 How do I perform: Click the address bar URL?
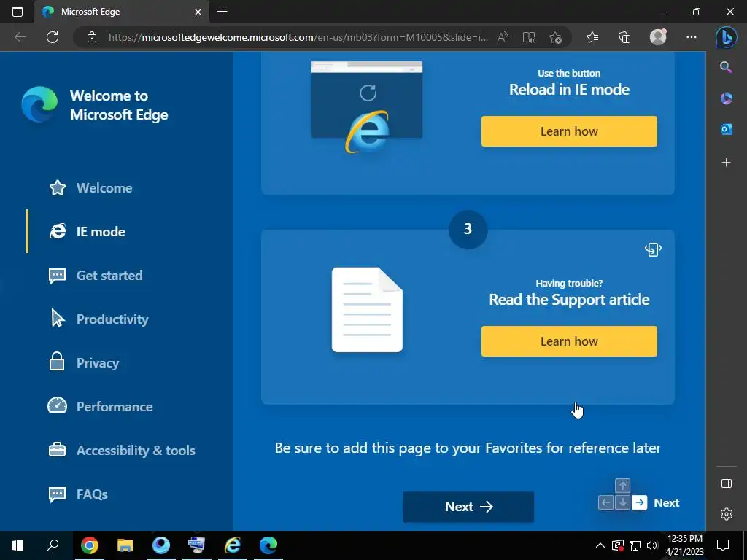tap(298, 37)
